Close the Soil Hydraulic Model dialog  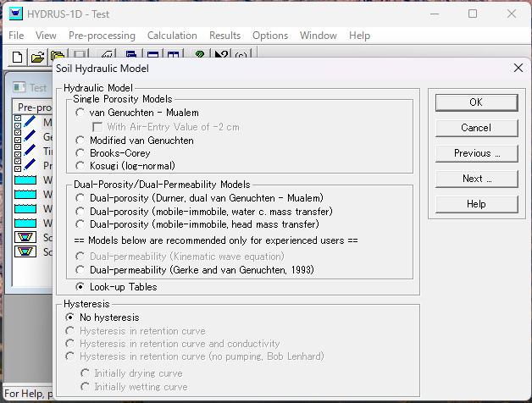(518, 68)
